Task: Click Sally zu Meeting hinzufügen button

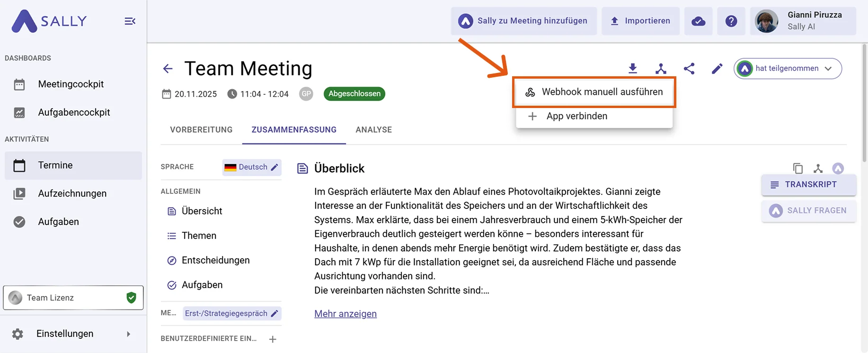Action: [x=523, y=21]
